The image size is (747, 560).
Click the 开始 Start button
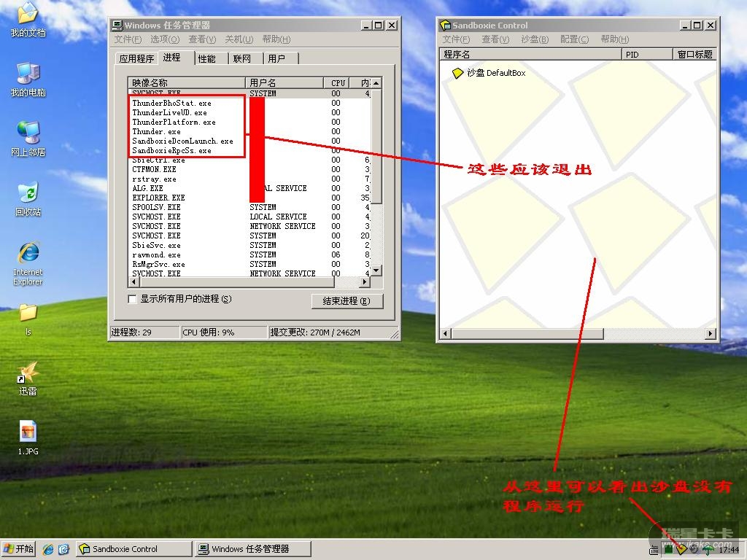(18, 549)
